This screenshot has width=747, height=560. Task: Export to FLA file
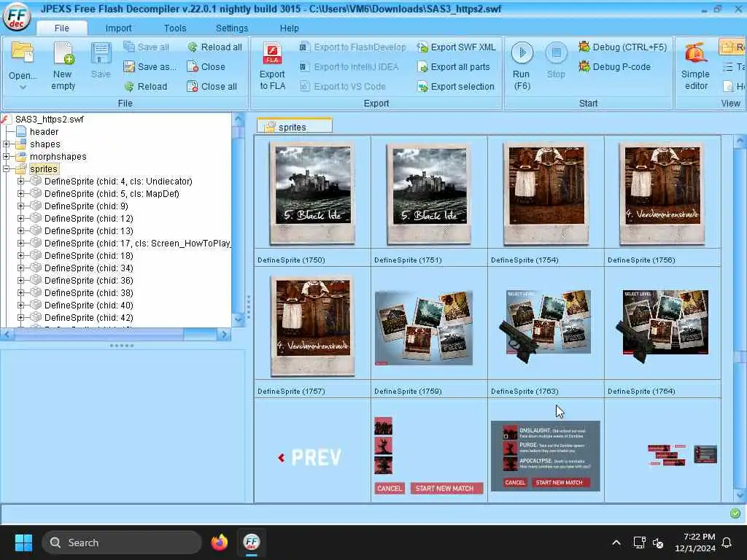click(273, 66)
